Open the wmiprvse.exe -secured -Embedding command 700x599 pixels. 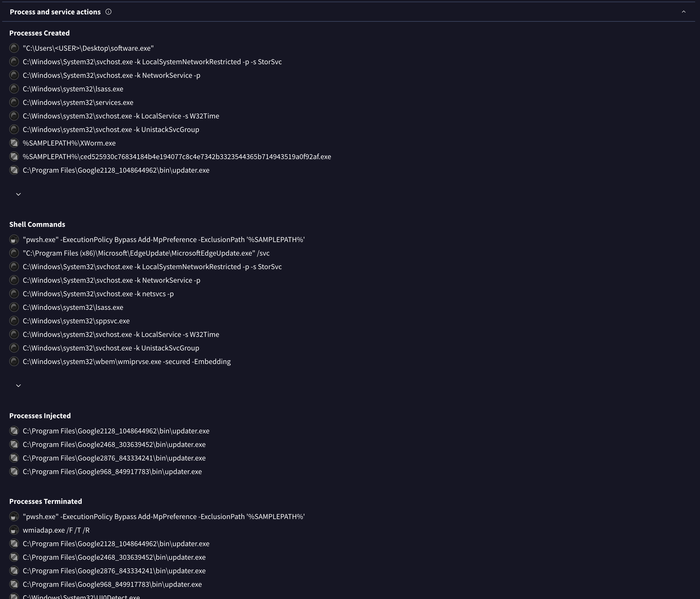(127, 362)
